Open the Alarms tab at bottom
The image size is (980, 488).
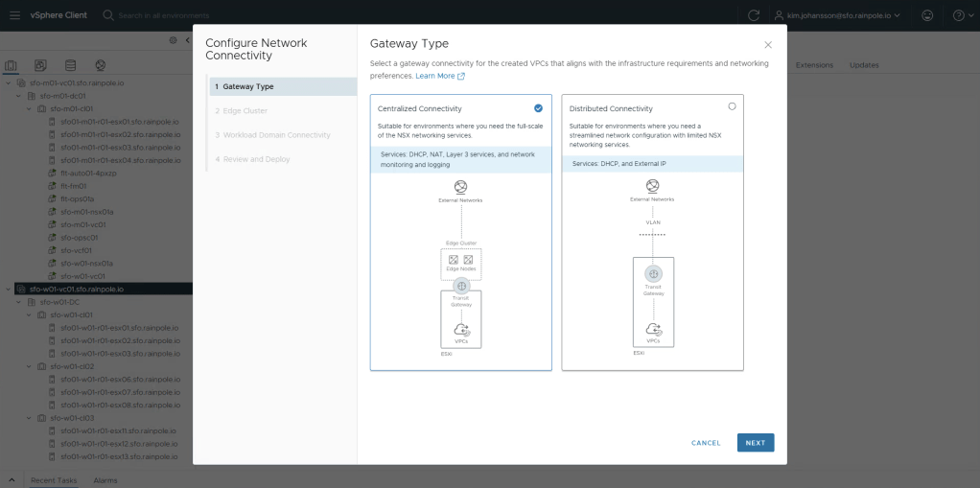click(105, 479)
